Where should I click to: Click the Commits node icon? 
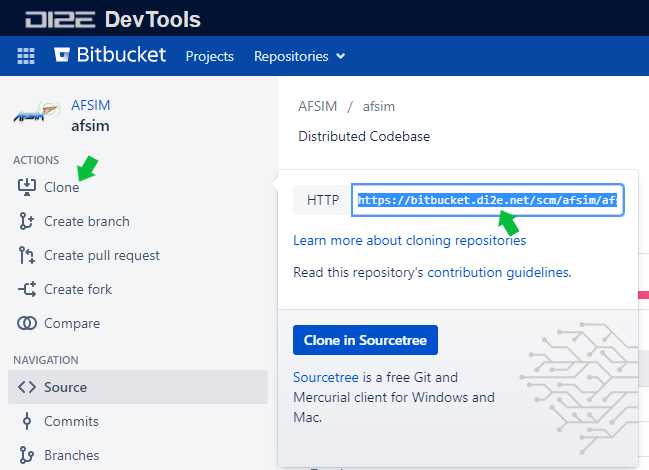click(27, 421)
